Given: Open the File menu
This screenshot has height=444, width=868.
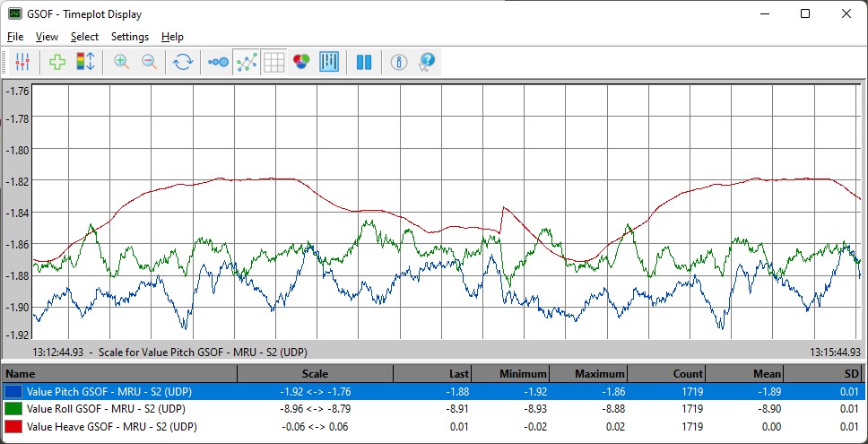Looking at the screenshot, I should pyautogui.click(x=15, y=37).
